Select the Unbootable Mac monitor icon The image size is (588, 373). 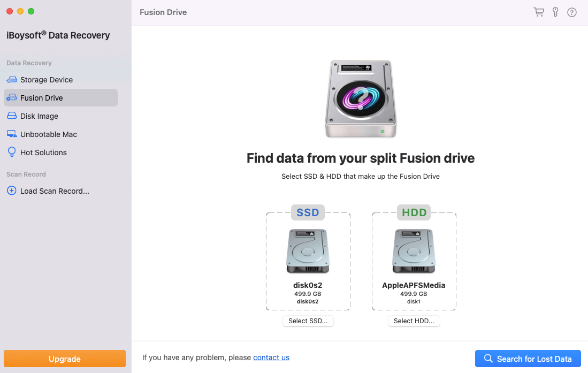click(x=11, y=134)
